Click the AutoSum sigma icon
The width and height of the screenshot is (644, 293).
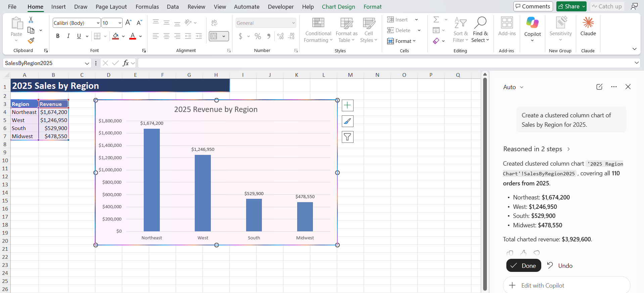(x=436, y=19)
